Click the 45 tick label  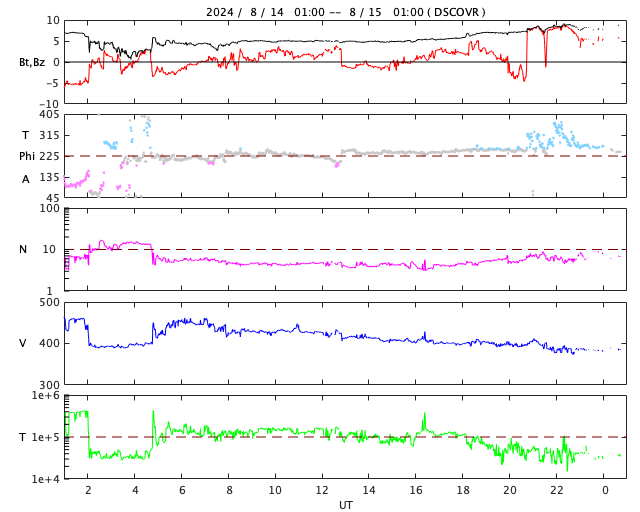(53, 198)
